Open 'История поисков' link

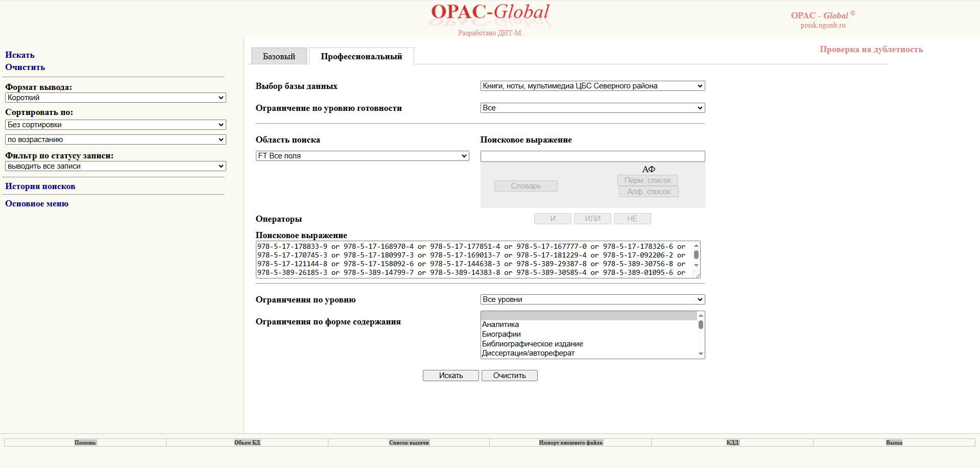click(40, 186)
